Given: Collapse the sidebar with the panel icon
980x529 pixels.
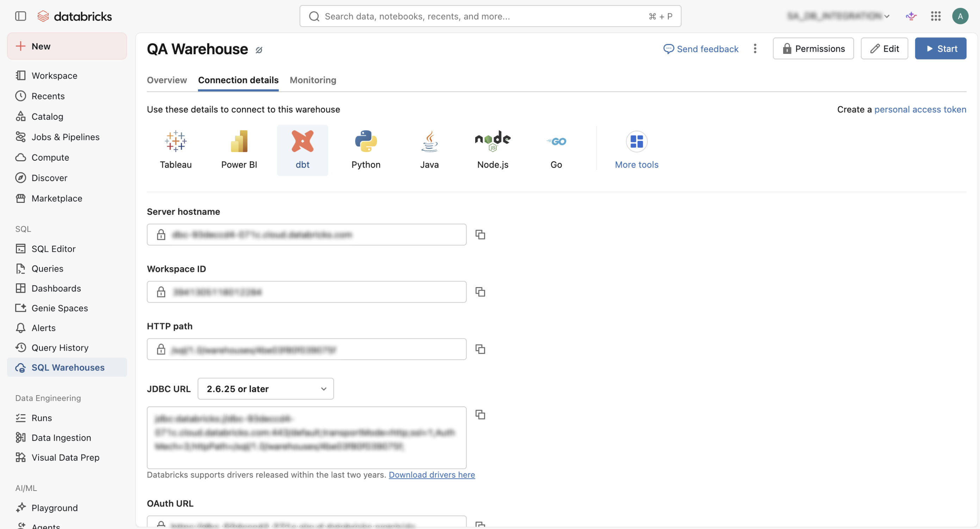Looking at the screenshot, I should click(x=20, y=16).
